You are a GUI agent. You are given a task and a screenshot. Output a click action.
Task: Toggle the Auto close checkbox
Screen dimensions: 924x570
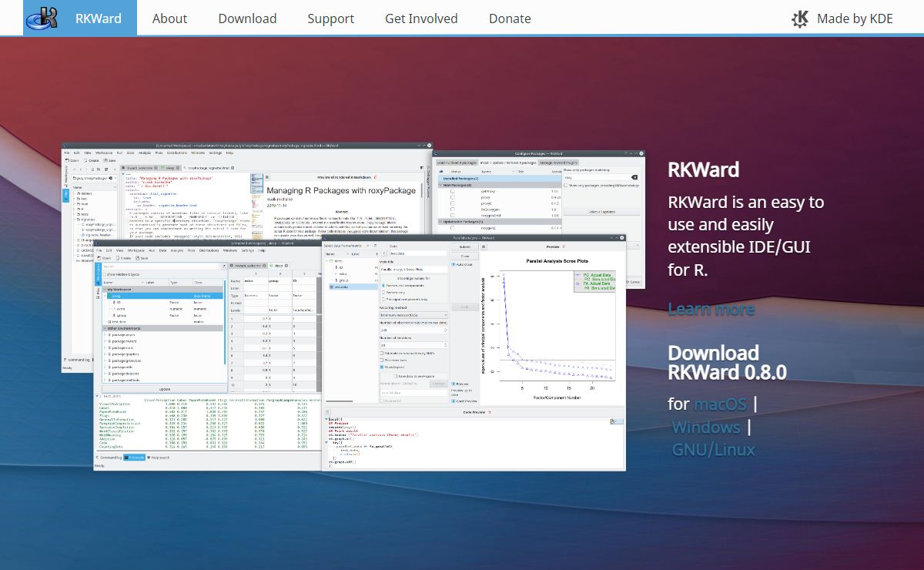[454, 265]
